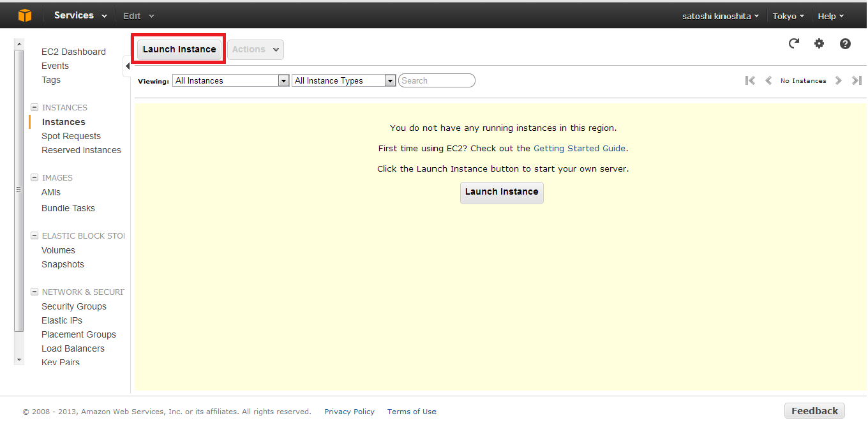
Task: Click the refresh icon in the toolbar
Action: (793, 43)
